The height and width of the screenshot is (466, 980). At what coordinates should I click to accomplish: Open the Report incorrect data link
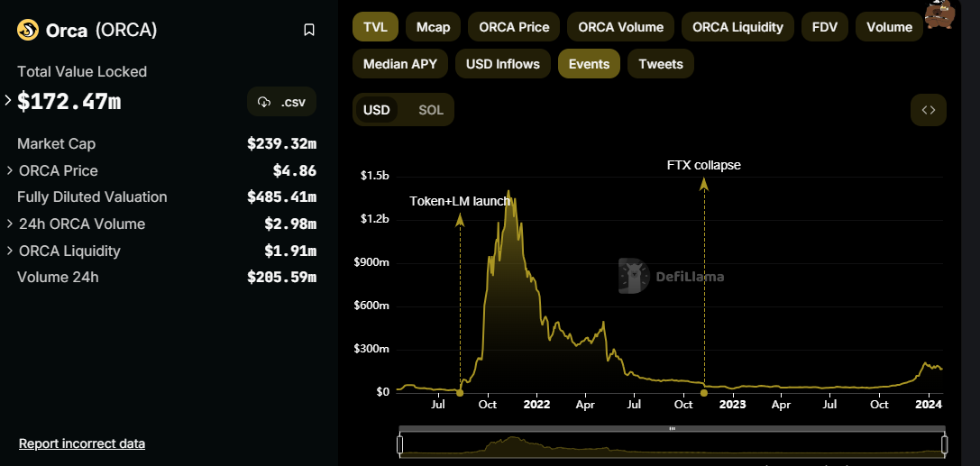coord(82,443)
